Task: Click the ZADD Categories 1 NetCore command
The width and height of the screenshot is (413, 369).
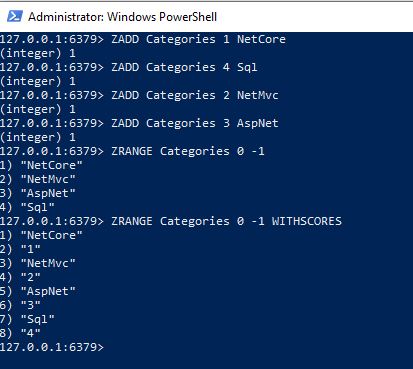Action: click(199, 39)
